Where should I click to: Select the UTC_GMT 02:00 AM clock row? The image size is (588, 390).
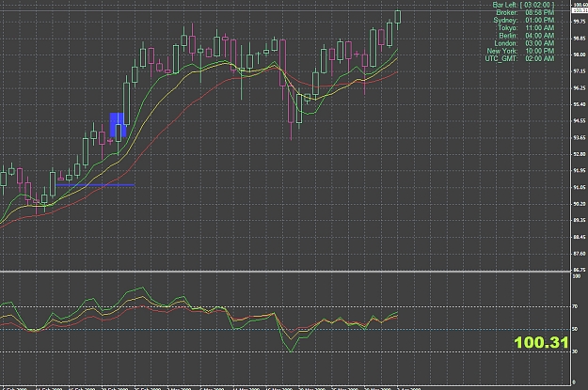pos(519,58)
